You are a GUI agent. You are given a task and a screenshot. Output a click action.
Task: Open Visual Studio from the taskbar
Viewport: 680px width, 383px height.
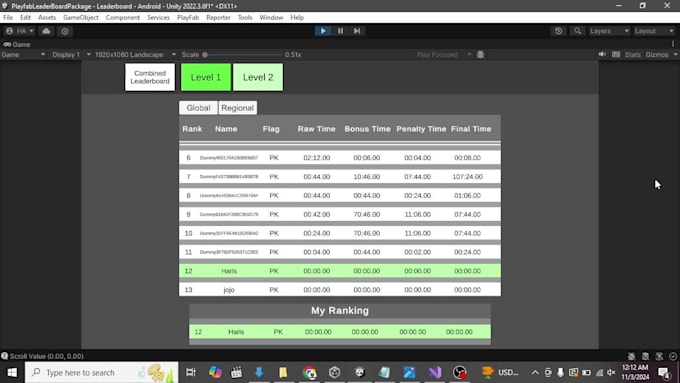click(435, 372)
